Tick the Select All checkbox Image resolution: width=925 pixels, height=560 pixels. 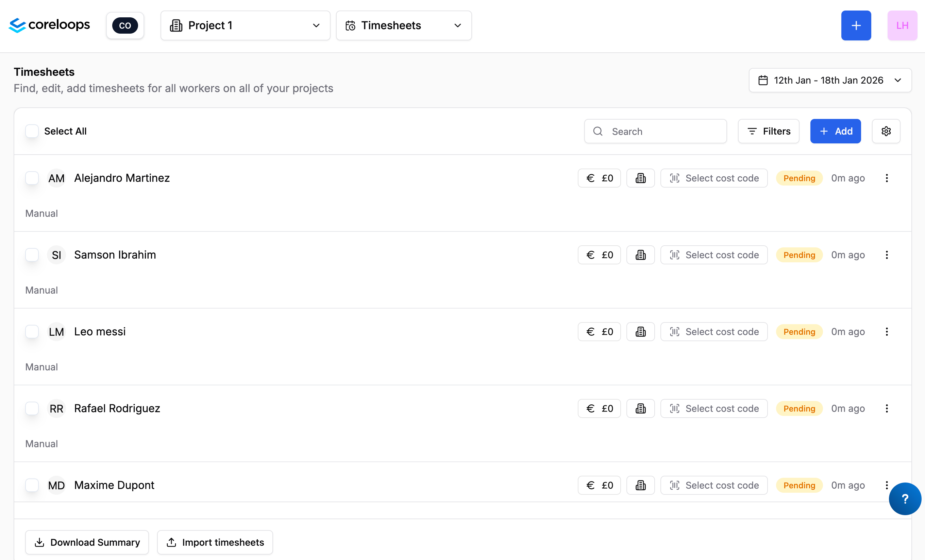click(32, 131)
